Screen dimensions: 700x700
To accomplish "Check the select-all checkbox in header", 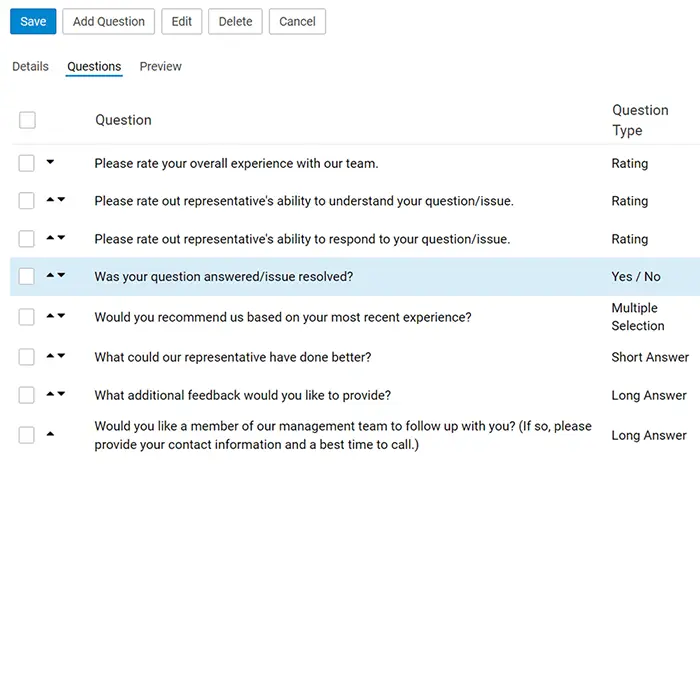I will tap(27, 120).
